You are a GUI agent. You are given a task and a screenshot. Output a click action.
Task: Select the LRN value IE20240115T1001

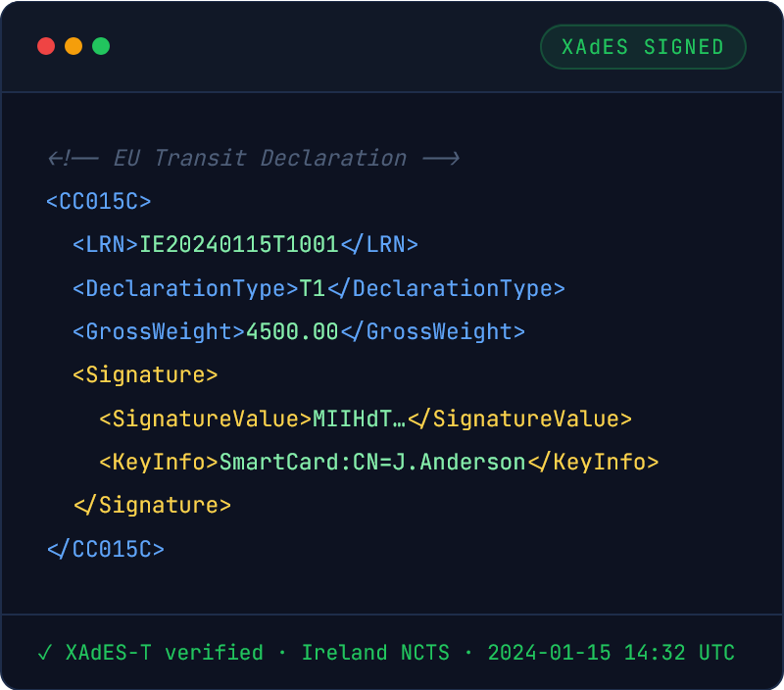239,244
